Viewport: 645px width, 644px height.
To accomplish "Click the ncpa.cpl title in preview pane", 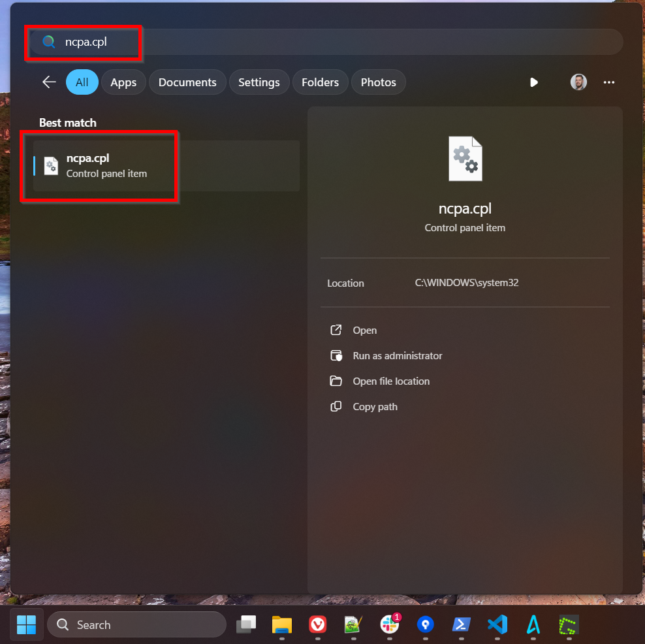I will (x=465, y=208).
